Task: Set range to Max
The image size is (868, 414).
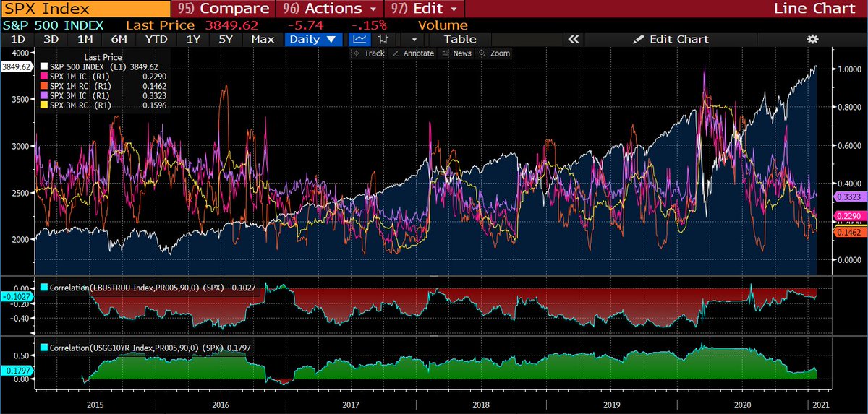Action: (x=263, y=39)
